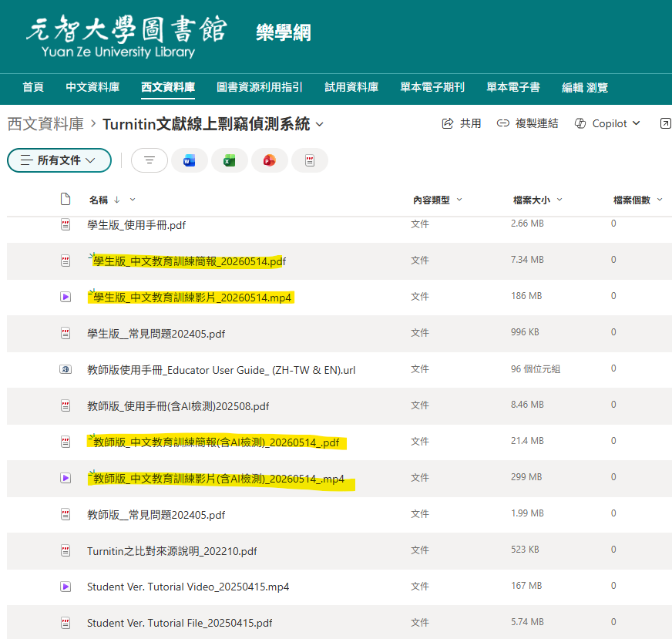
Task: Click the 186 MB file size cell
Action: 526,296
